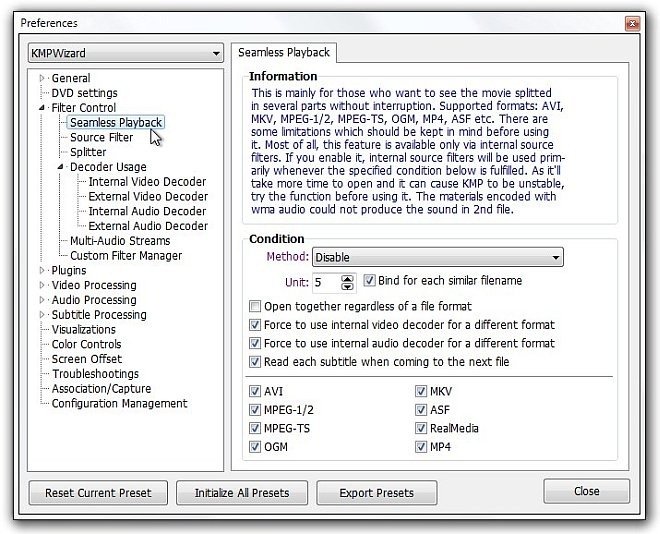The height and width of the screenshot is (534, 660).
Task: Open the KMPWizard preset dropdown
Action: (125, 53)
